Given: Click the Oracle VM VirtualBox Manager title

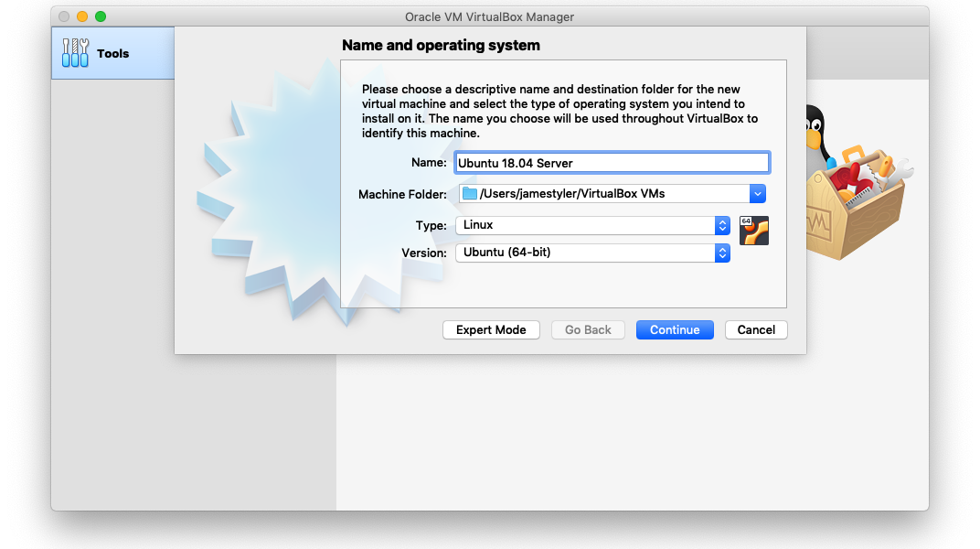Looking at the screenshot, I should 489,16.
